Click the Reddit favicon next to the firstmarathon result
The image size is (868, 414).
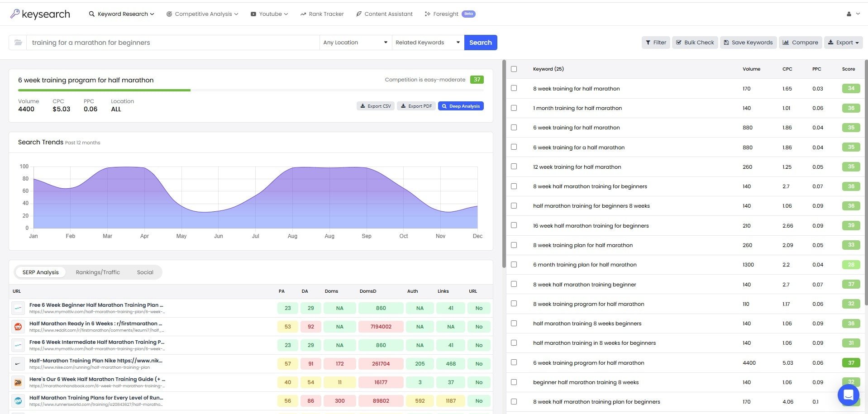tap(18, 326)
